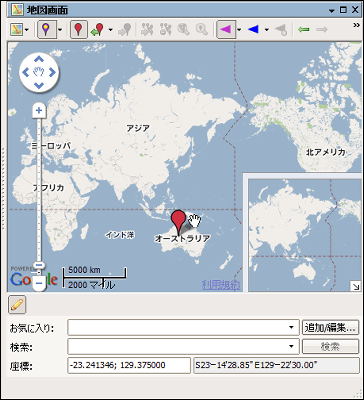Viewport: 364px width, 400px height.
Task: Click the pencil edit icon below map
Action: point(17,305)
